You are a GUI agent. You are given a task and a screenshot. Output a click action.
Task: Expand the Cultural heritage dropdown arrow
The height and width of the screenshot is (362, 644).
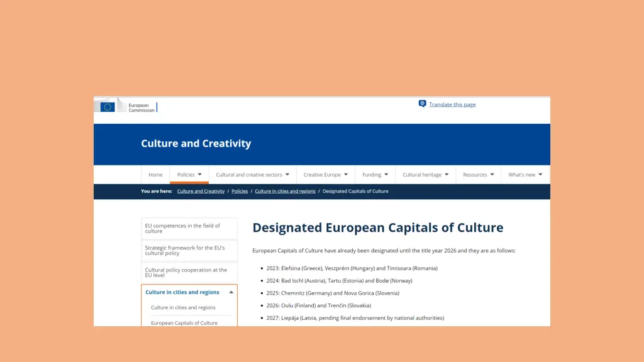(447, 175)
